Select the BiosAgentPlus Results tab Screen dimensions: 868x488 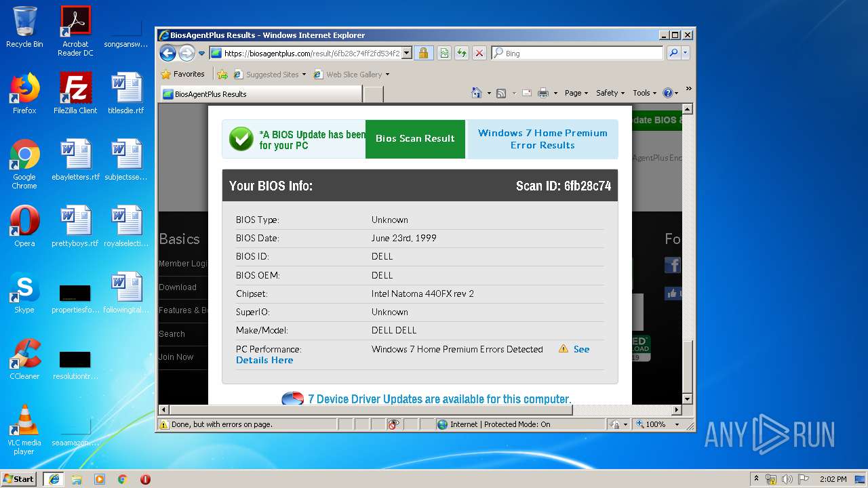[x=260, y=94]
